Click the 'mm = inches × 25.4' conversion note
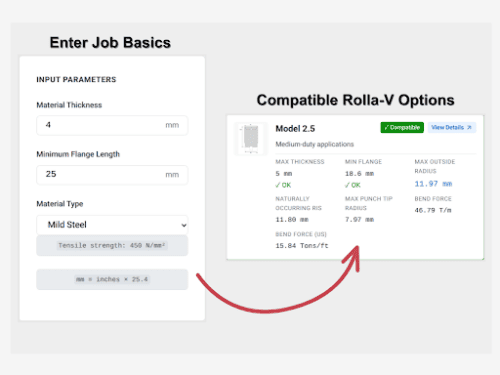This screenshot has height=375, width=500. 112,279
